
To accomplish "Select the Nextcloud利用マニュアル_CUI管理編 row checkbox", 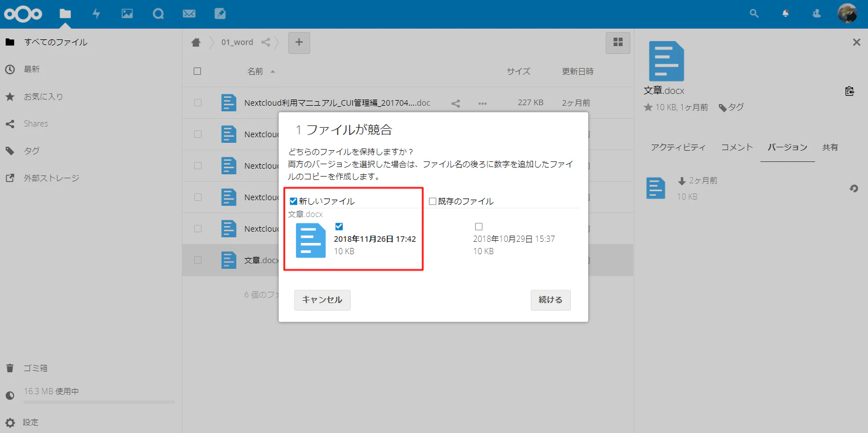I will pos(198,103).
